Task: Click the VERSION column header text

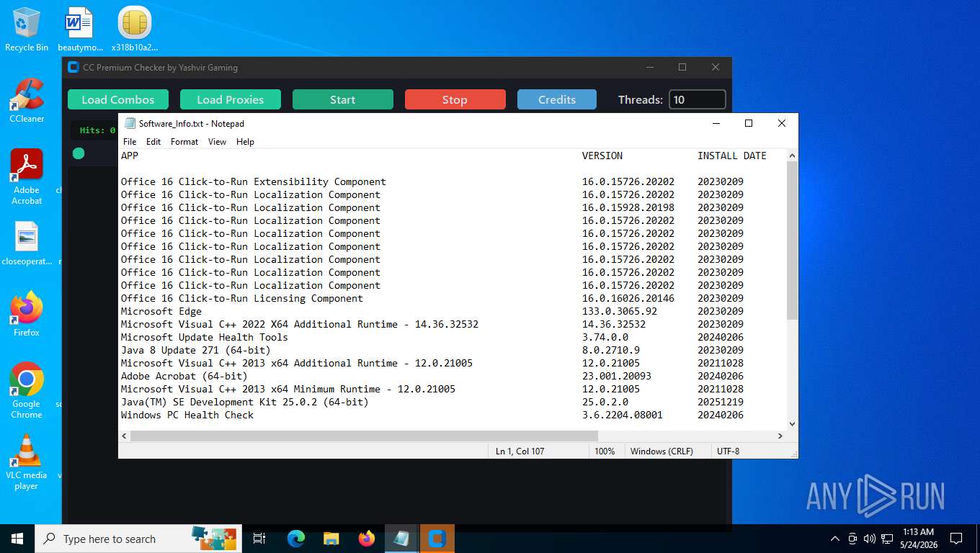Action: coord(602,156)
